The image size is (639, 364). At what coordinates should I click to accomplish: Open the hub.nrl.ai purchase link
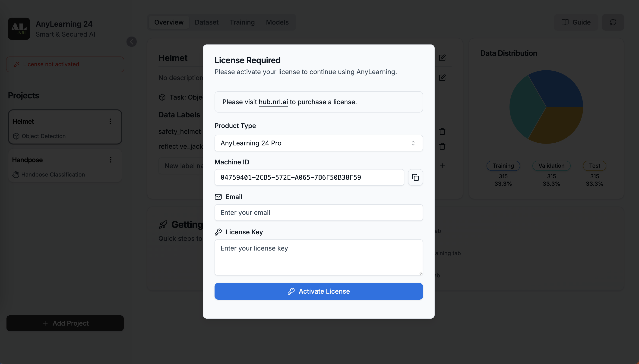(273, 102)
